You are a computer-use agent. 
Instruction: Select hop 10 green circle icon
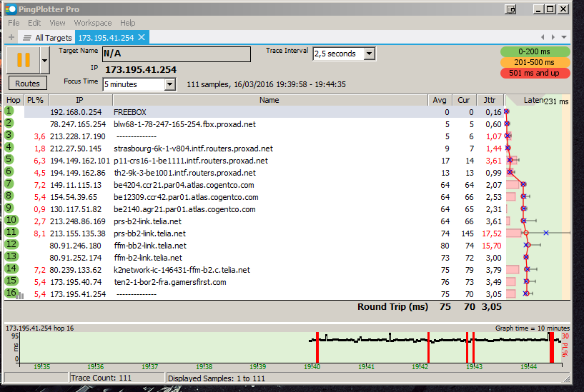[11, 220]
